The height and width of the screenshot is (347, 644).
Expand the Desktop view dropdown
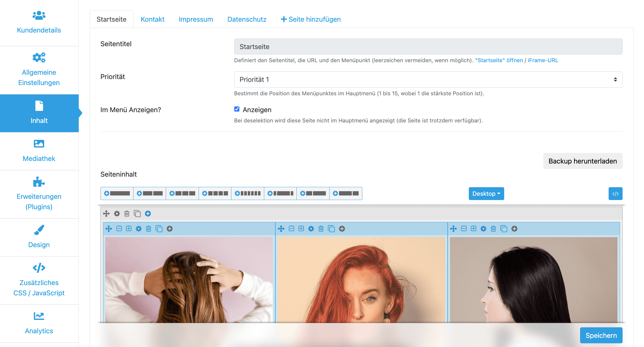(x=486, y=194)
